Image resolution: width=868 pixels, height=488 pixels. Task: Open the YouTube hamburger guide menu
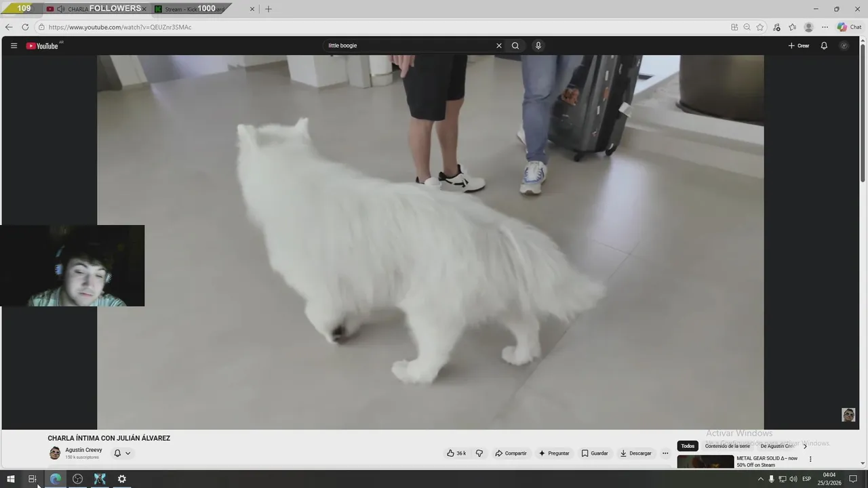point(14,45)
